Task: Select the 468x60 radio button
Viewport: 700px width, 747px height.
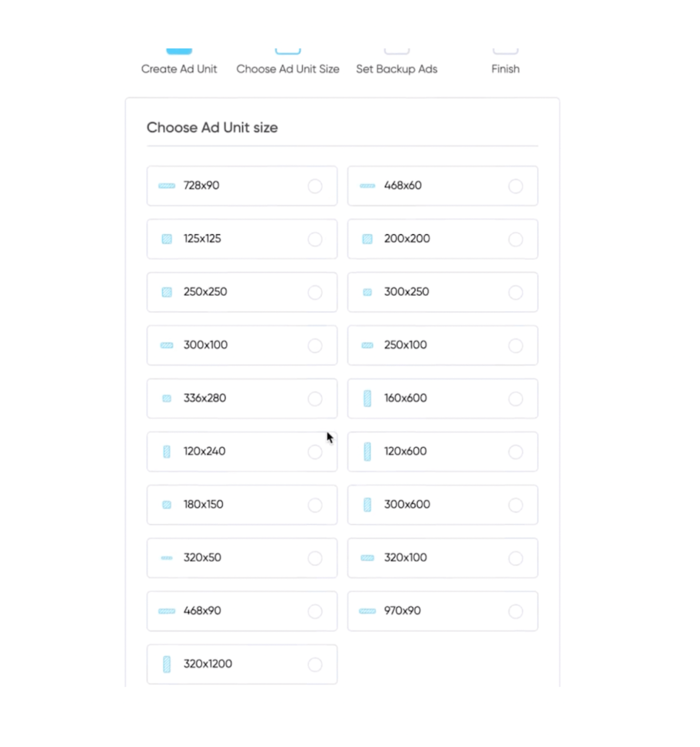Action: (x=515, y=186)
